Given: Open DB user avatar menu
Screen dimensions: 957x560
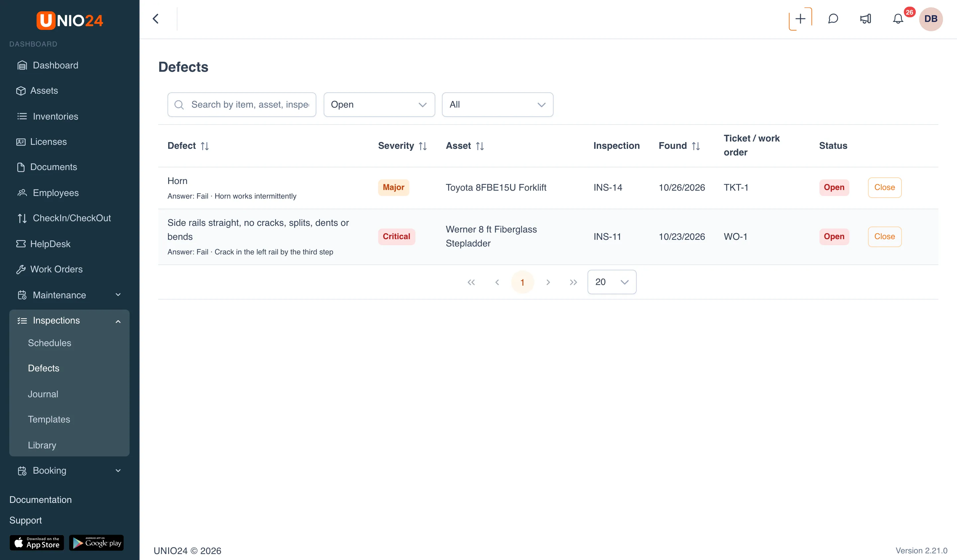Looking at the screenshot, I should pos(931,19).
